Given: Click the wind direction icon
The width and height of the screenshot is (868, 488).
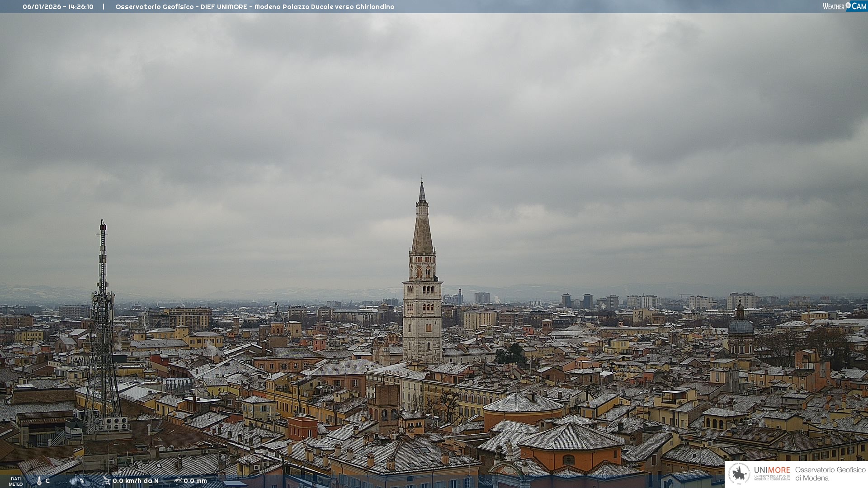Looking at the screenshot, I should pos(106,481).
